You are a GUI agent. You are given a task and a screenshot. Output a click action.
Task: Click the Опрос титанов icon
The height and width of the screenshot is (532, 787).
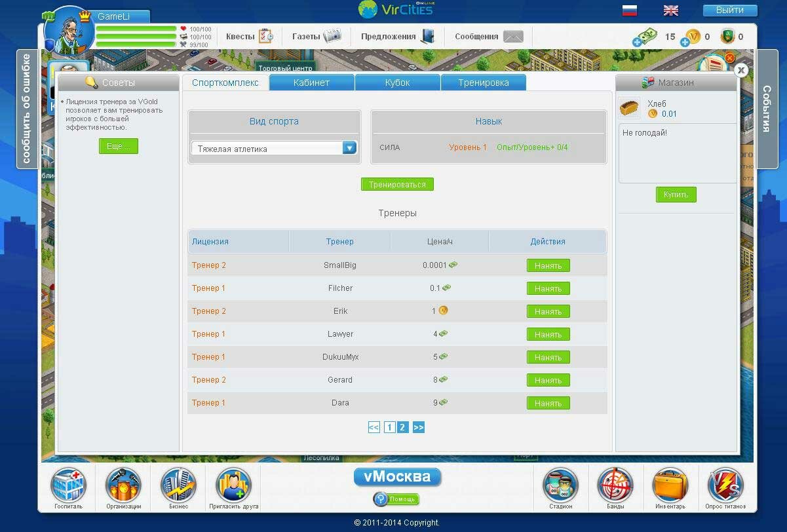[x=725, y=486]
